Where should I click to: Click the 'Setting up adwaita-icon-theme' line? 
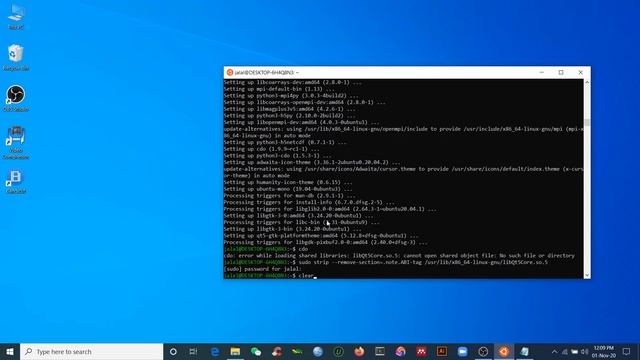[311, 162]
